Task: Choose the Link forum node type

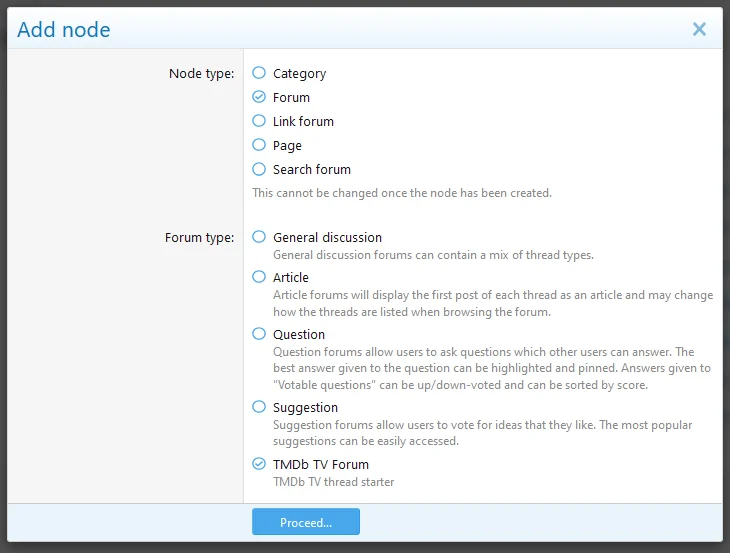Action: pyautogui.click(x=259, y=121)
